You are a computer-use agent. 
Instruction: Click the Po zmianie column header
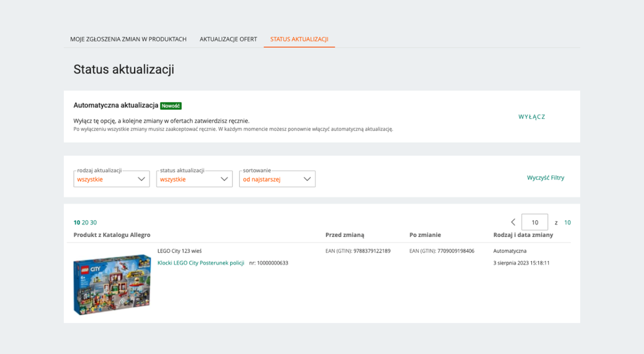click(x=425, y=235)
